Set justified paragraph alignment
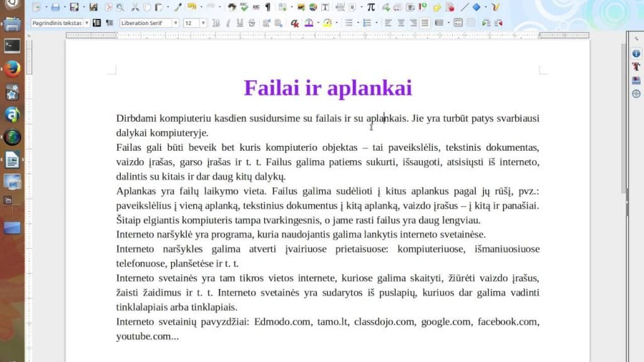Screen dimensions: 644x362 (425, 23)
